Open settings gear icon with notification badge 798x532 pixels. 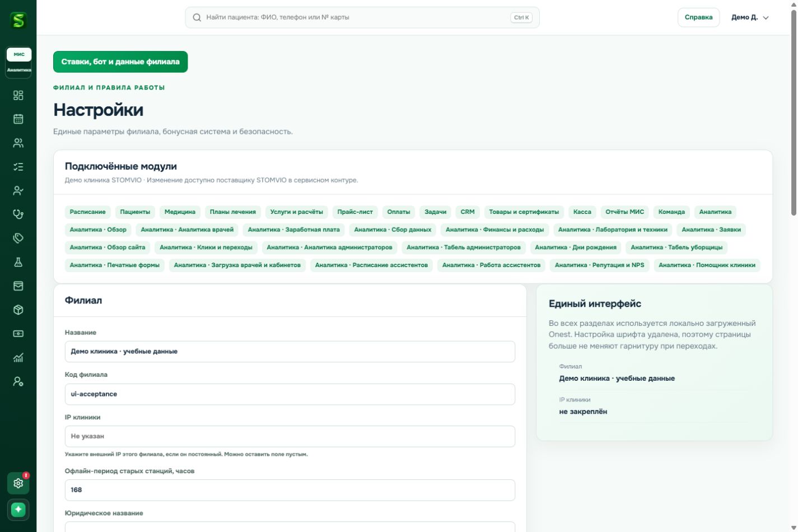pyautogui.click(x=18, y=483)
